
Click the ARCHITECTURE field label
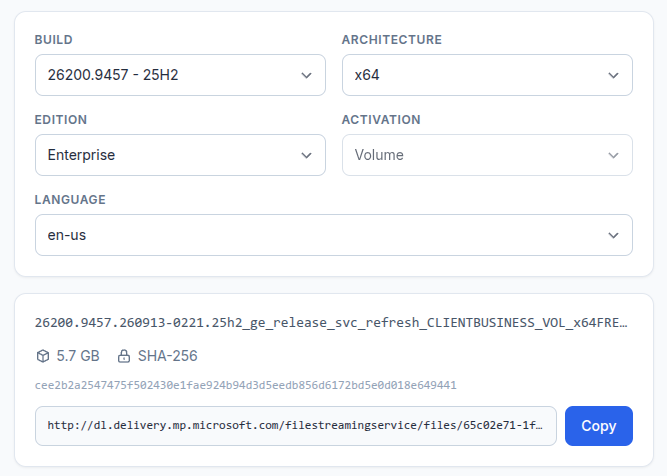coord(392,40)
